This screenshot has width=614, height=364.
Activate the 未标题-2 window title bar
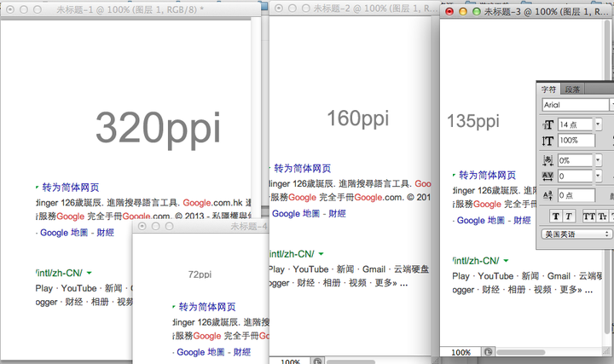[x=355, y=9]
